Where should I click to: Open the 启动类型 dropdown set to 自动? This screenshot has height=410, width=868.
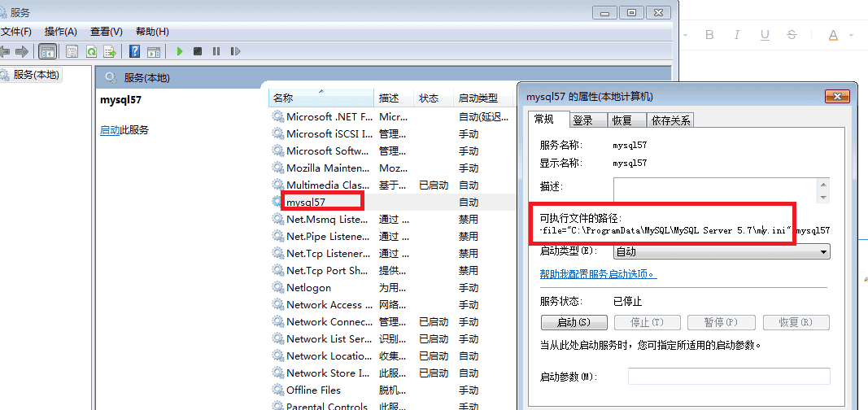722,251
